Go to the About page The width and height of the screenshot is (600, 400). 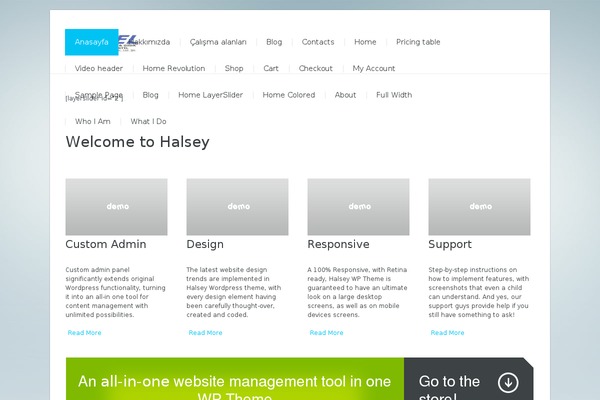[346, 95]
